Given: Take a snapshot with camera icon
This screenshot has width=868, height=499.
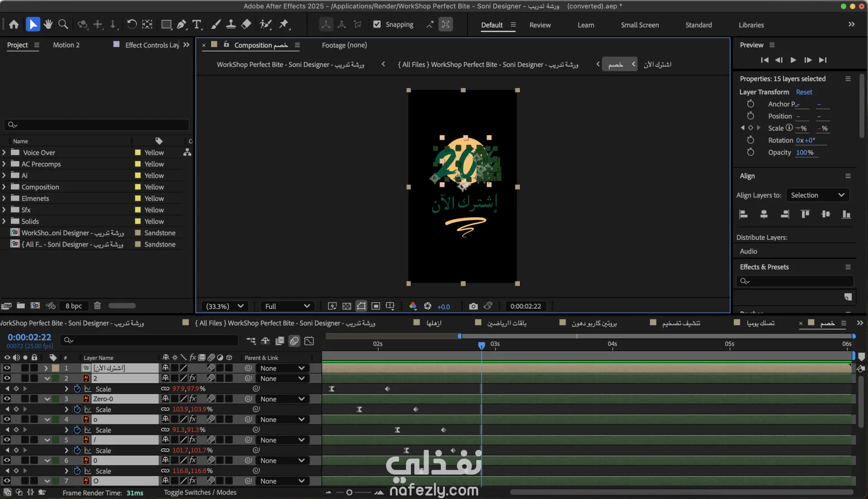Looking at the screenshot, I should tap(473, 306).
